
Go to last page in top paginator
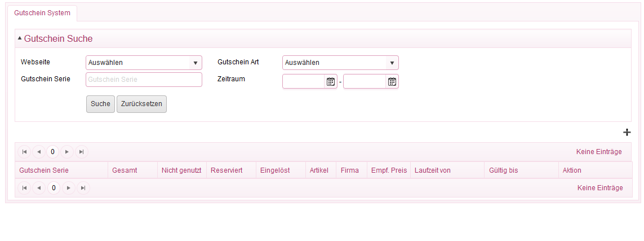point(81,152)
